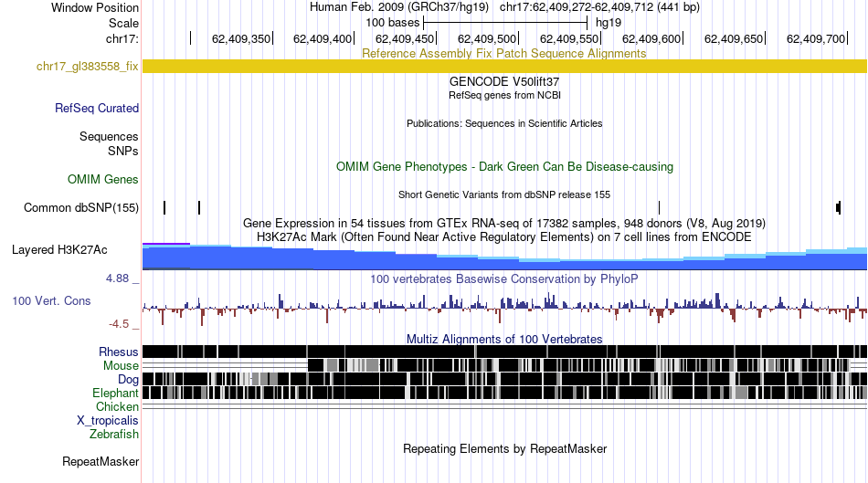The height and width of the screenshot is (483, 868).
Task: Click the Rhesus black alignment block
Action: 504,352
